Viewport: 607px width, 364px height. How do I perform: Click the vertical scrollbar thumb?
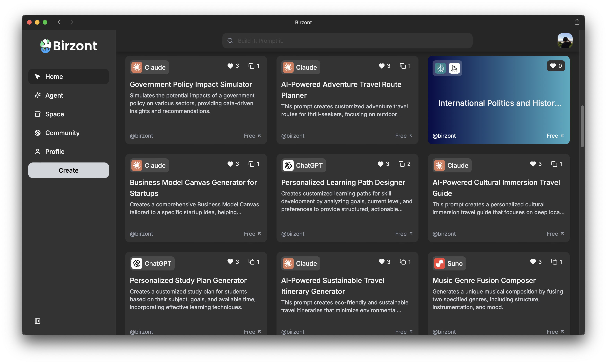pyautogui.click(x=582, y=126)
